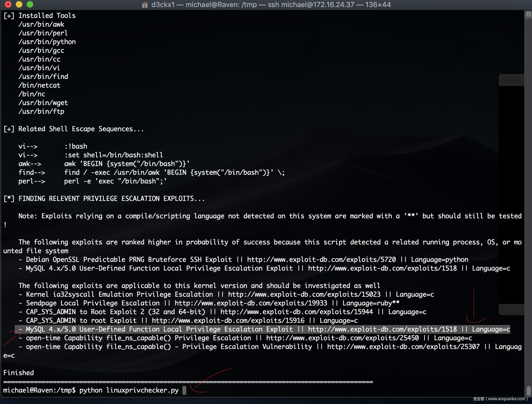The width and height of the screenshot is (532, 404).
Task: Open the exploits/19933 Sendpage link
Action: pyautogui.click(x=251, y=303)
